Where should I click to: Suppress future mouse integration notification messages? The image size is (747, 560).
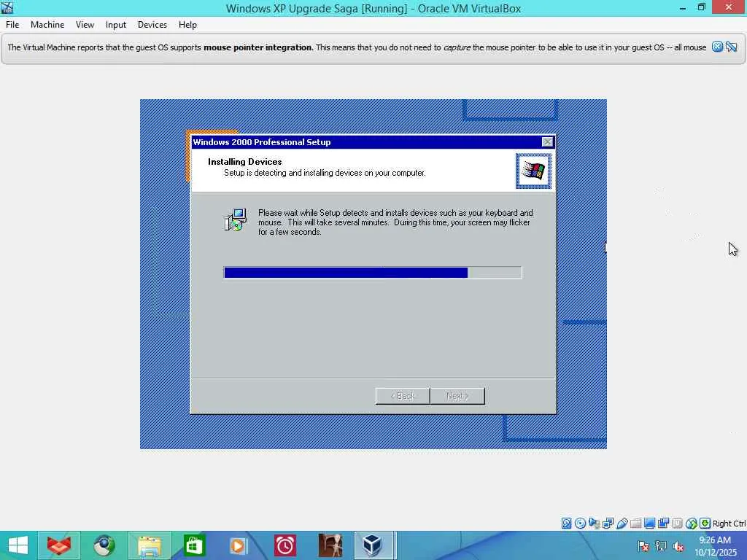pos(732,47)
